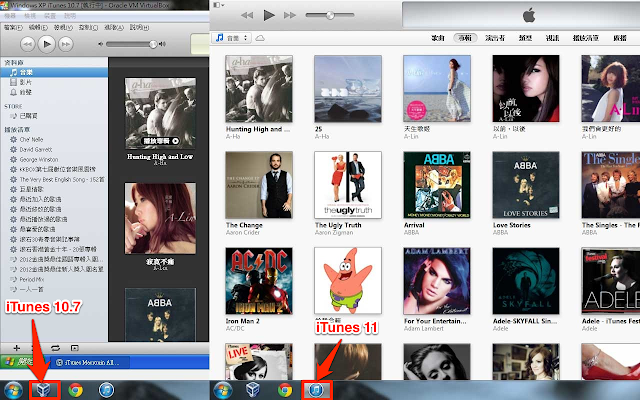This screenshot has height=400, width=640.
Task: Open the AC/DC Iron Man 2 album
Action: pos(259,281)
